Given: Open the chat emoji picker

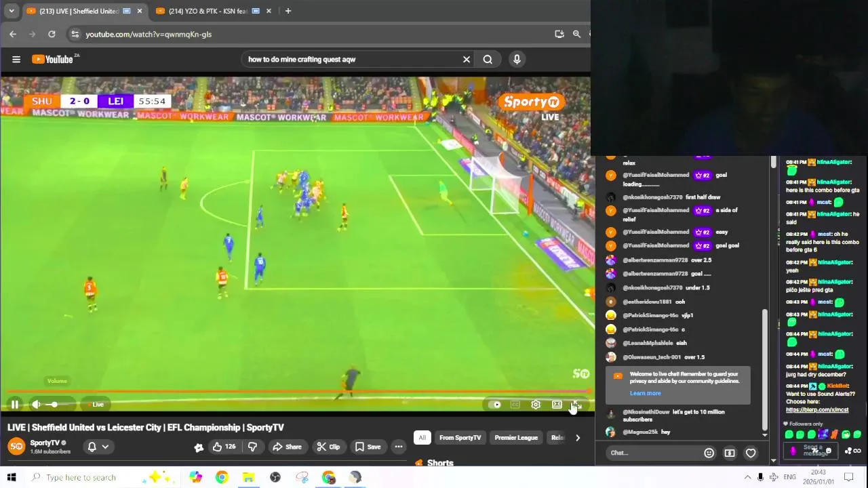Looking at the screenshot, I should (x=709, y=453).
